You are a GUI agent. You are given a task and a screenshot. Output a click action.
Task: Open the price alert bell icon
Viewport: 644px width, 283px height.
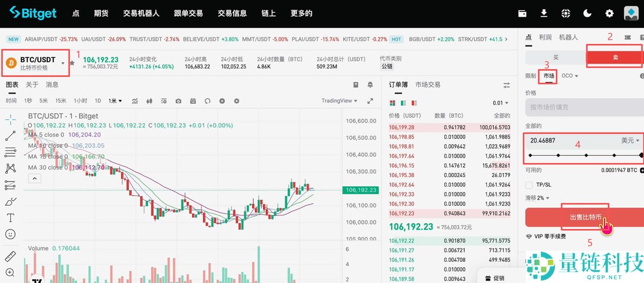tap(370, 85)
